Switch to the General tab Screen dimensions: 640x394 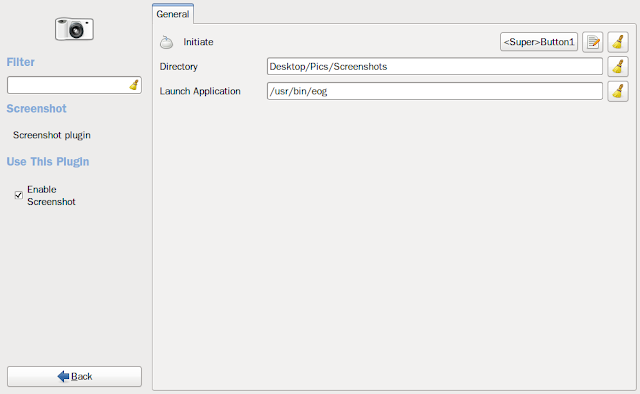click(x=173, y=14)
